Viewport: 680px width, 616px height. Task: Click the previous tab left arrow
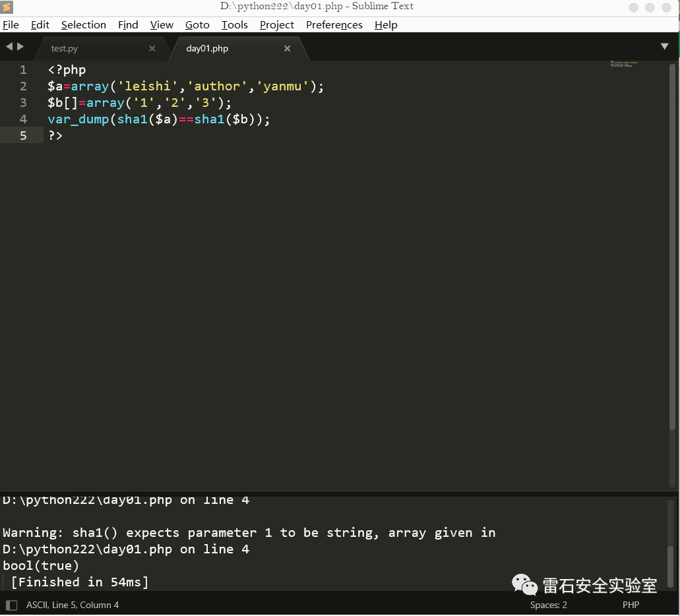point(9,47)
